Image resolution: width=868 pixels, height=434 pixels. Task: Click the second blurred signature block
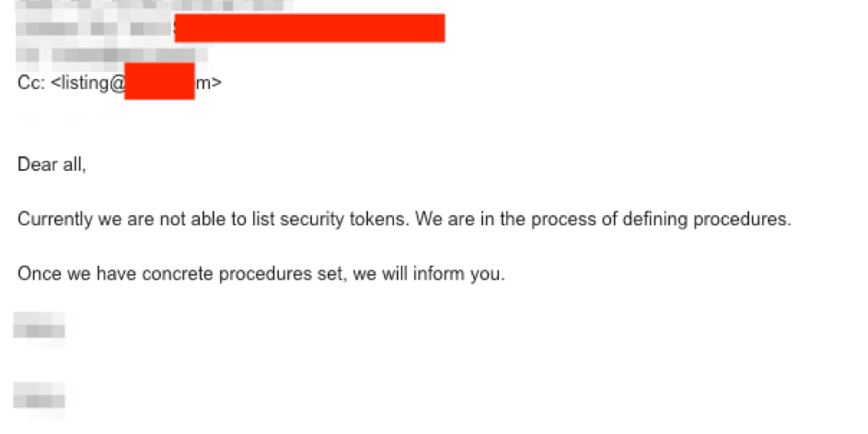coord(39,398)
